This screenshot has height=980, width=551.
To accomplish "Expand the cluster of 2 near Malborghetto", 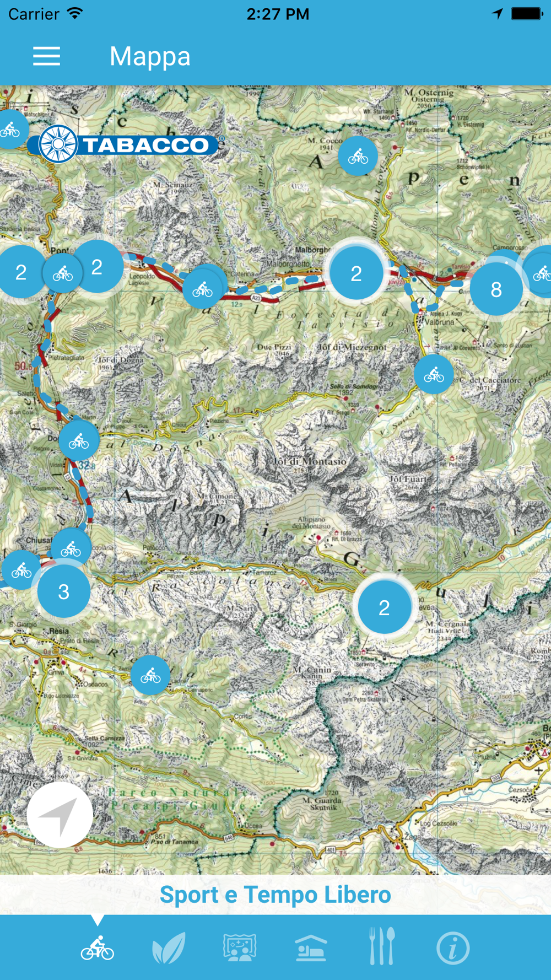I will tap(356, 273).
